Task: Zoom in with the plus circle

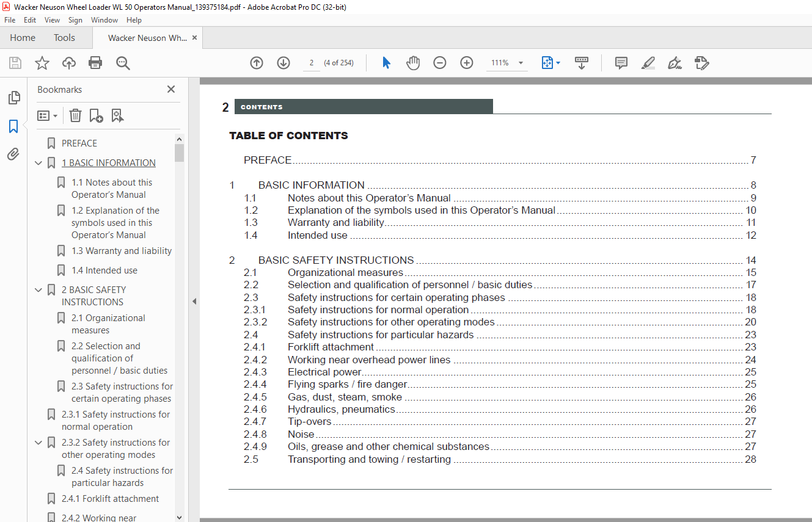Action: [x=467, y=63]
